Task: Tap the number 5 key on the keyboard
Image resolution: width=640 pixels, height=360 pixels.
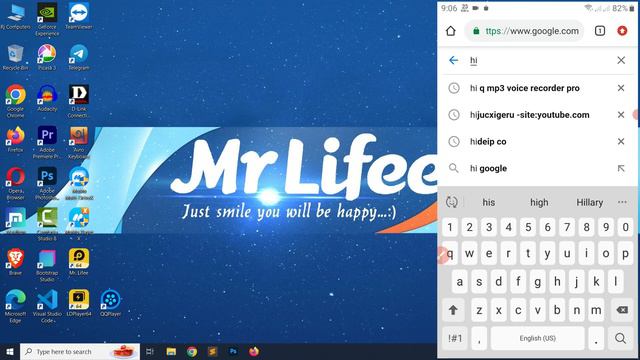Action: click(x=528, y=227)
